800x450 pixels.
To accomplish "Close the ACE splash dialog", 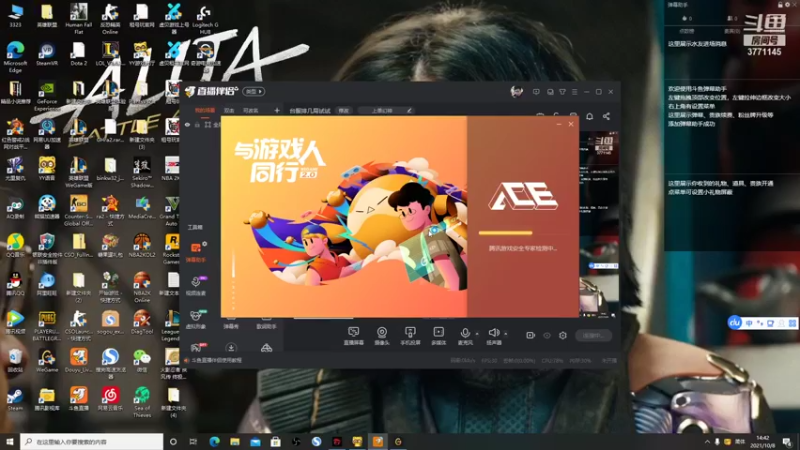I will click(571, 124).
